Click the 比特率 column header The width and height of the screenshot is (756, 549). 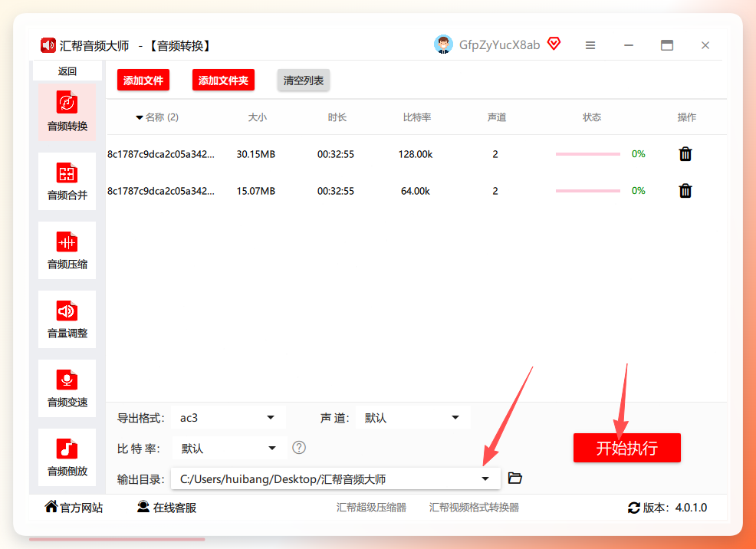click(x=417, y=117)
